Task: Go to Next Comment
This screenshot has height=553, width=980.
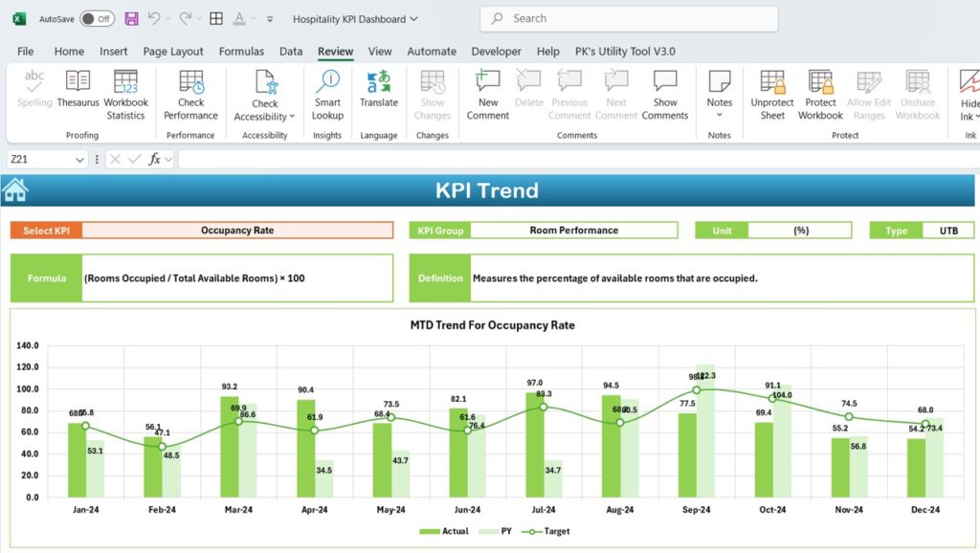Action: 616,95
